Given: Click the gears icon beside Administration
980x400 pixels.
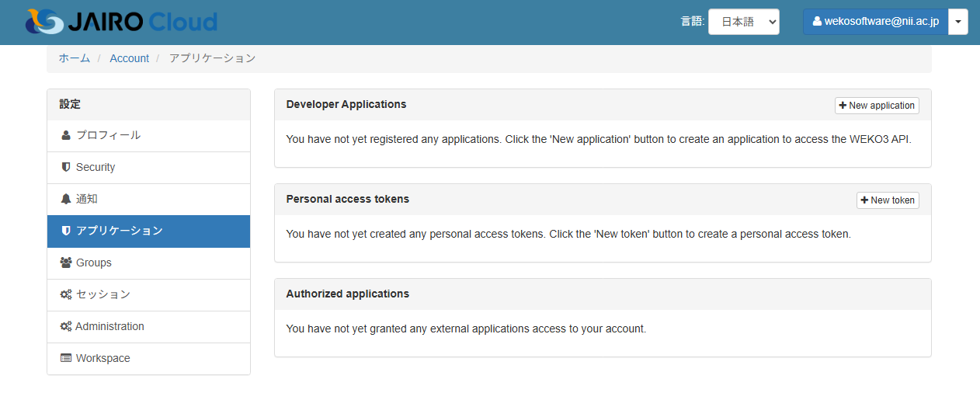Looking at the screenshot, I should 66,326.
